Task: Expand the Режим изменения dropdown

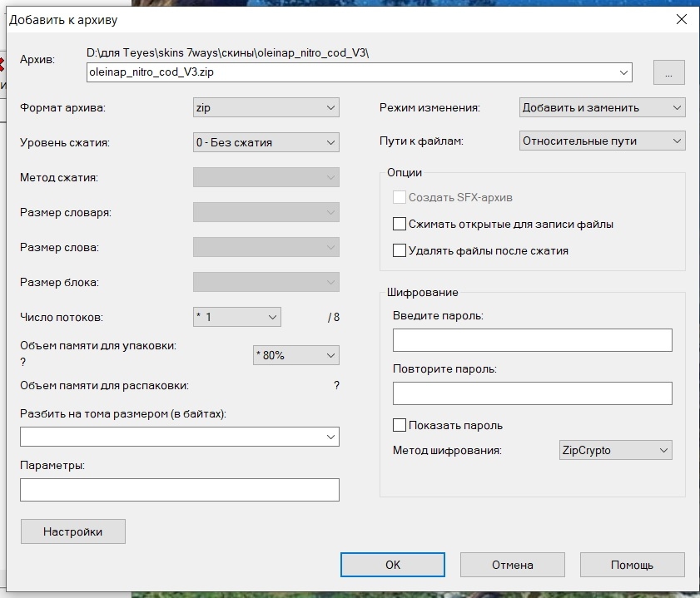Action: [x=601, y=107]
